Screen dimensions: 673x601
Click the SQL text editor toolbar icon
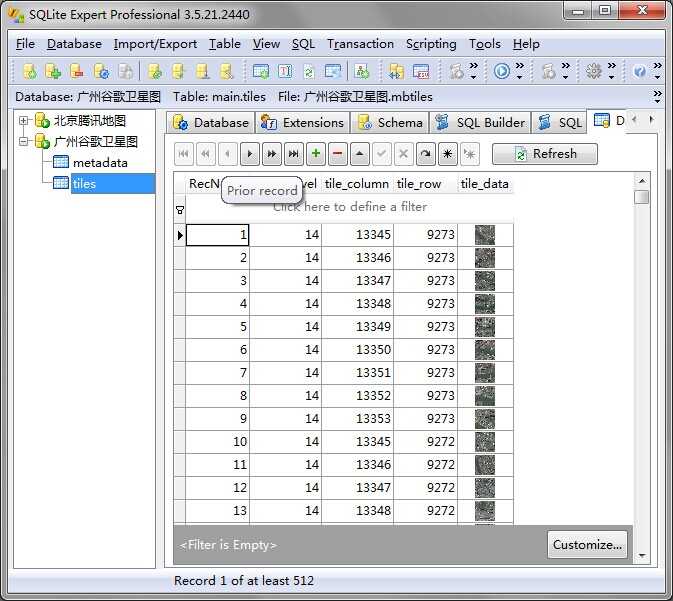click(285, 71)
